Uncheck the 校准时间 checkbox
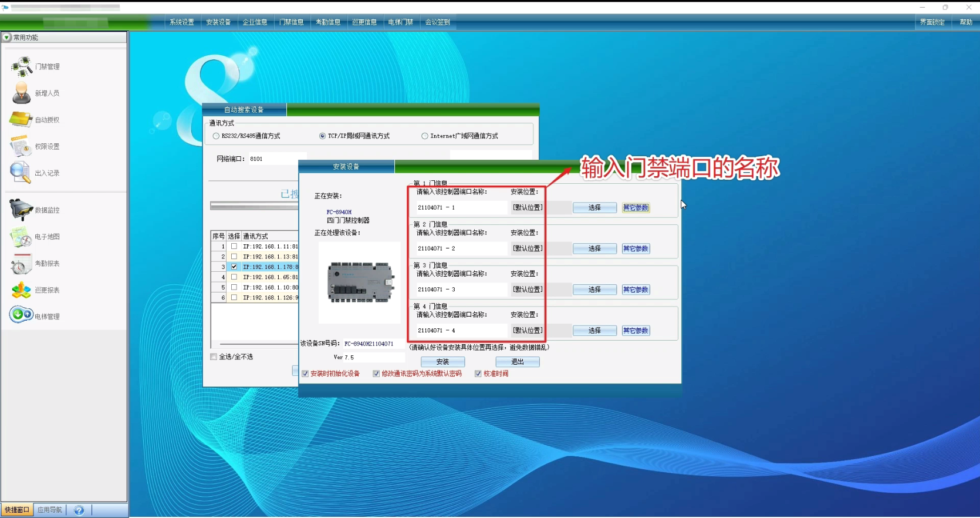Screen dimensions: 980x518 pos(478,374)
